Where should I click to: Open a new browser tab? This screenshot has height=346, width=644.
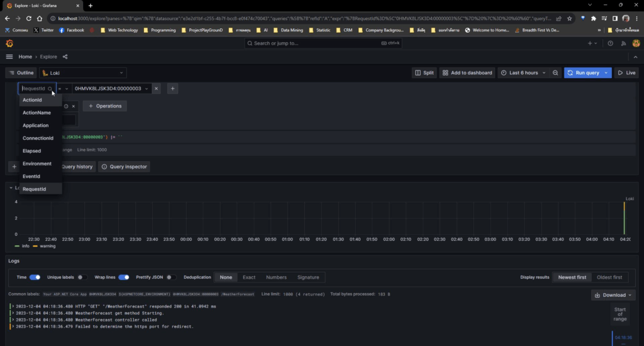[x=91, y=6]
